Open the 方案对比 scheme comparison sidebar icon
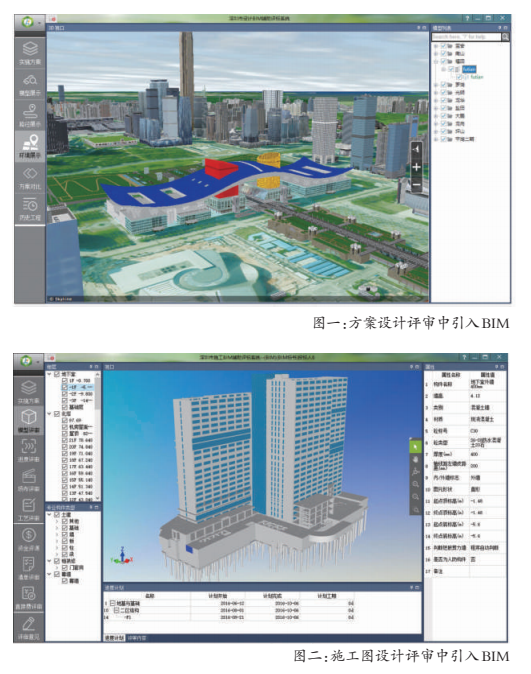The width and height of the screenshot is (531, 674). (x=30, y=178)
